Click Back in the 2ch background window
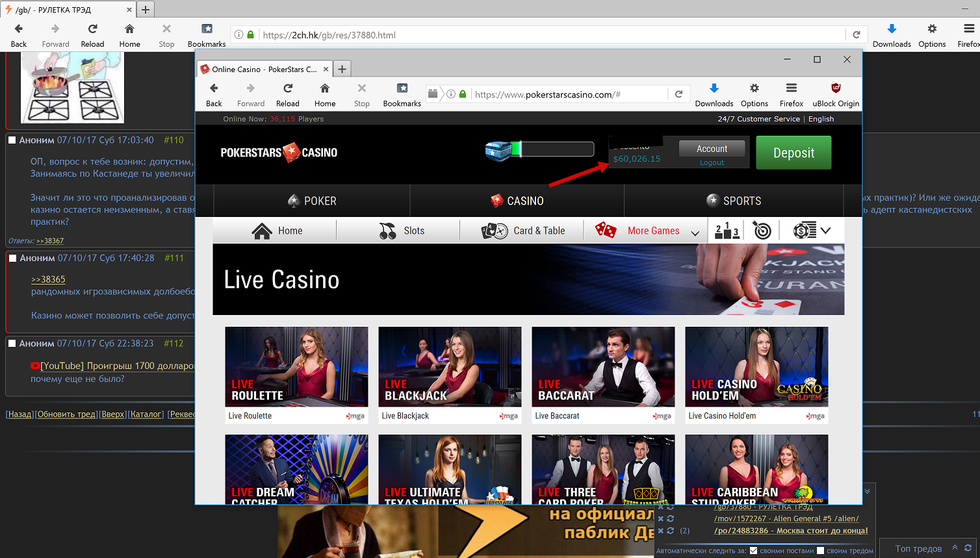This screenshot has height=558, width=980. (19, 35)
